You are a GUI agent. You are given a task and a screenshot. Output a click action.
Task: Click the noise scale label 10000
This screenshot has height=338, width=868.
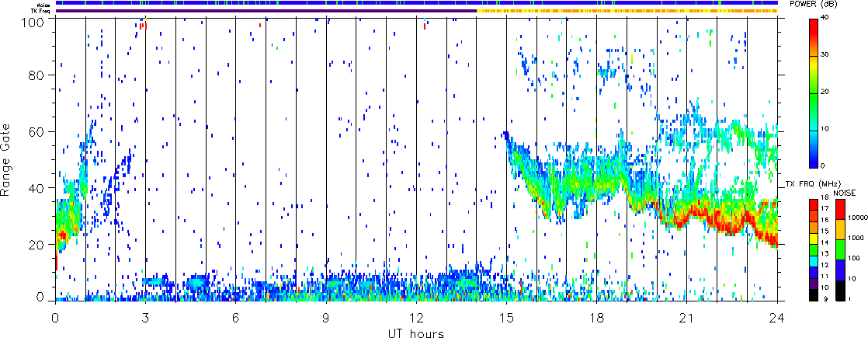856,219
